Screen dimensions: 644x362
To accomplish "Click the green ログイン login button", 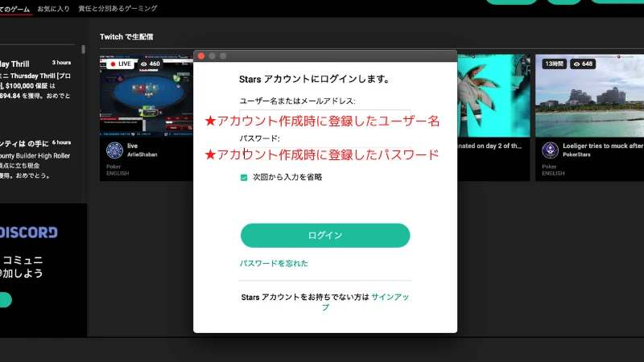I will (x=325, y=235).
